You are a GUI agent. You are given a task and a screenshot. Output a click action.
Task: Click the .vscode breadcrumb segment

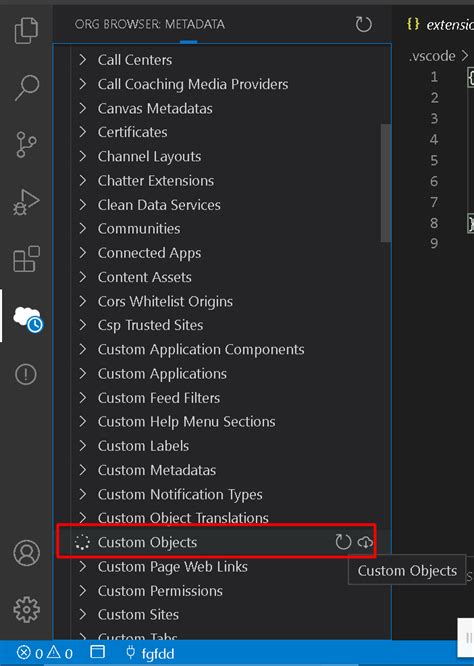[x=432, y=56]
